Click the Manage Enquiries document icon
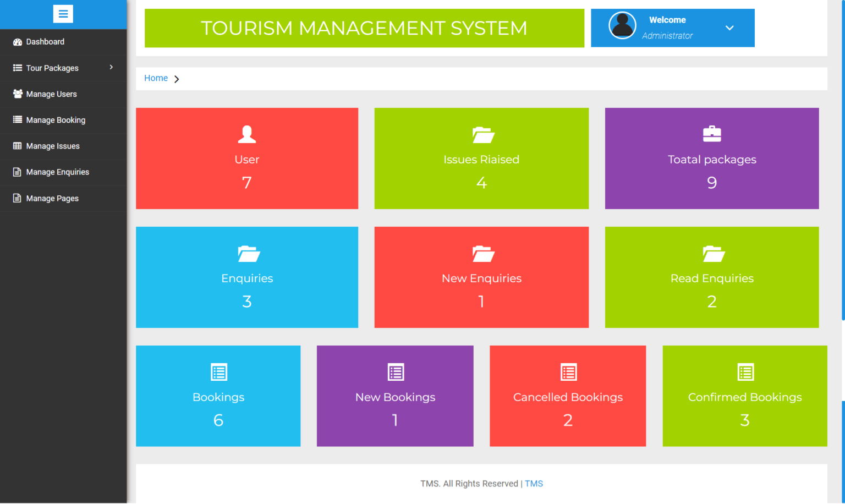This screenshot has width=845, height=504. tap(17, 172)
